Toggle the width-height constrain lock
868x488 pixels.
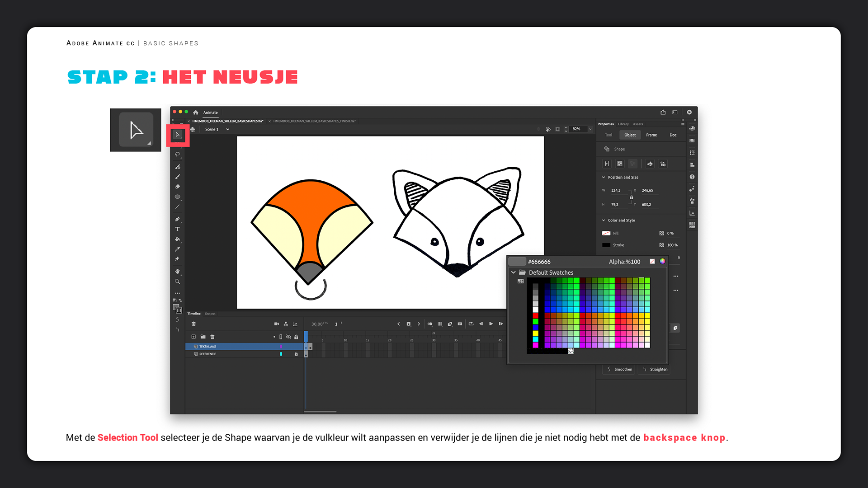pyautogui.click(x=632, y=197)
